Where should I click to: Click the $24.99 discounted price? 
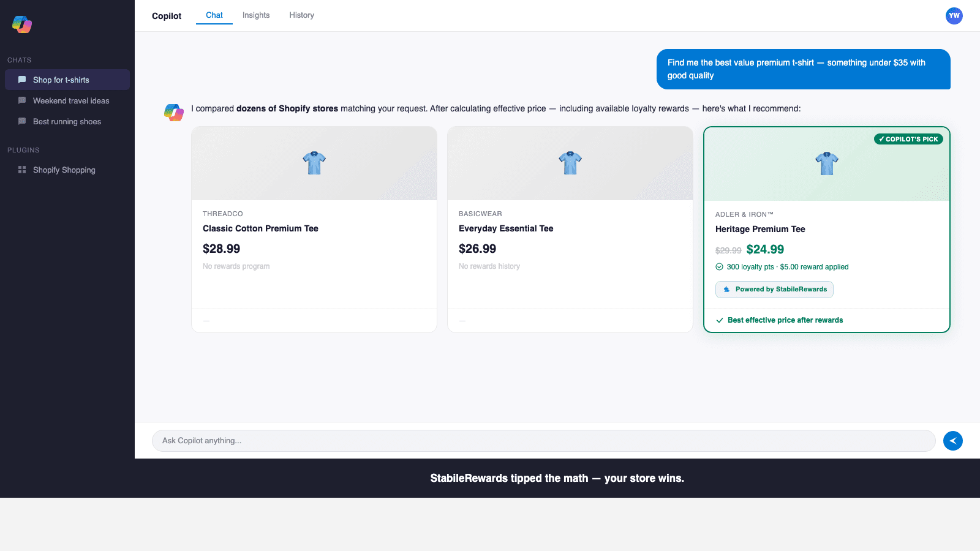tap(765, 249)
